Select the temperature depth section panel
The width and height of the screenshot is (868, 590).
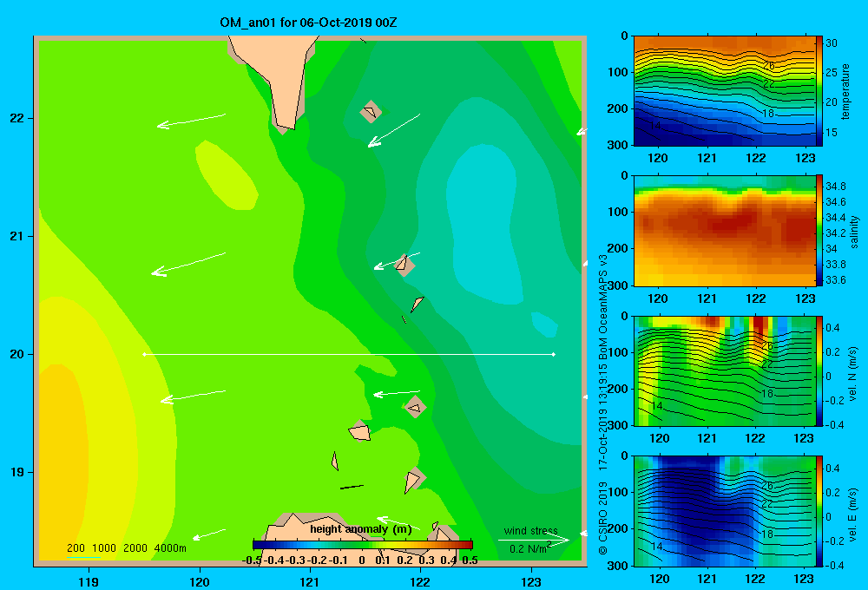click(x=724, y=91)
